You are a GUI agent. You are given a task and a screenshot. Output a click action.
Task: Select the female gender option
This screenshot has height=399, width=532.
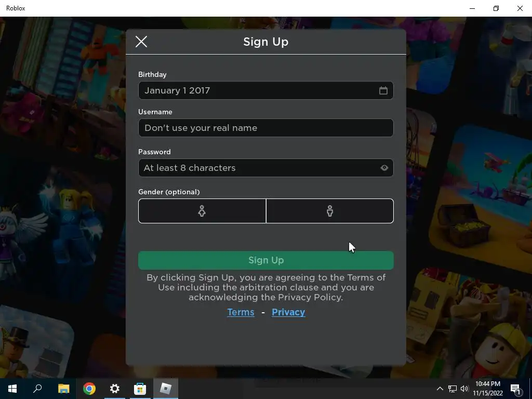202,211
